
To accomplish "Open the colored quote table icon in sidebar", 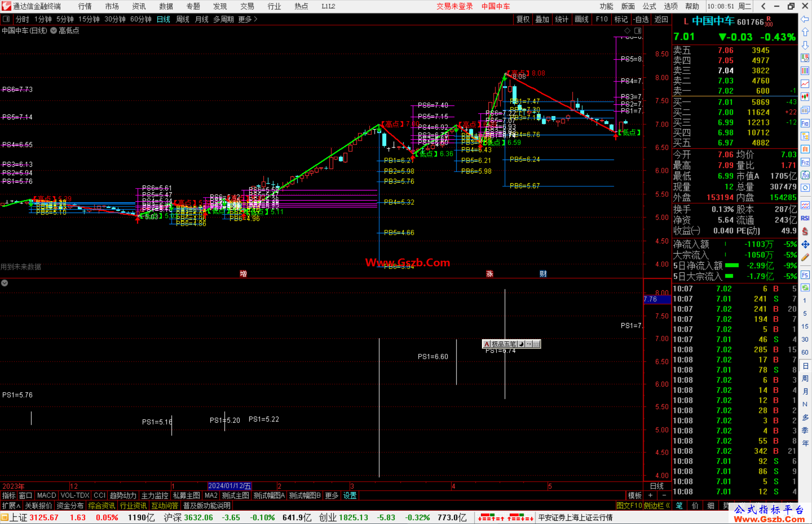I will tap(805, 71).
